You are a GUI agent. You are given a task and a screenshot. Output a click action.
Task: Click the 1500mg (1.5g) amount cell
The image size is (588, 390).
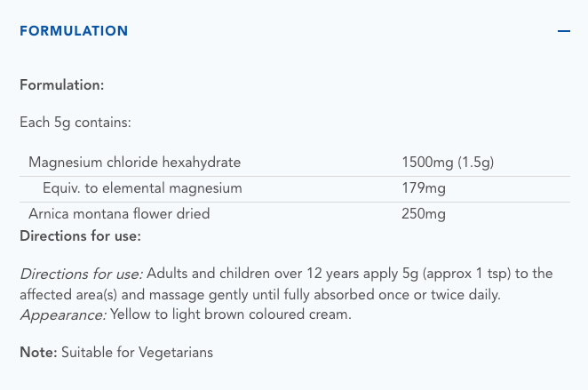[448, 163]
